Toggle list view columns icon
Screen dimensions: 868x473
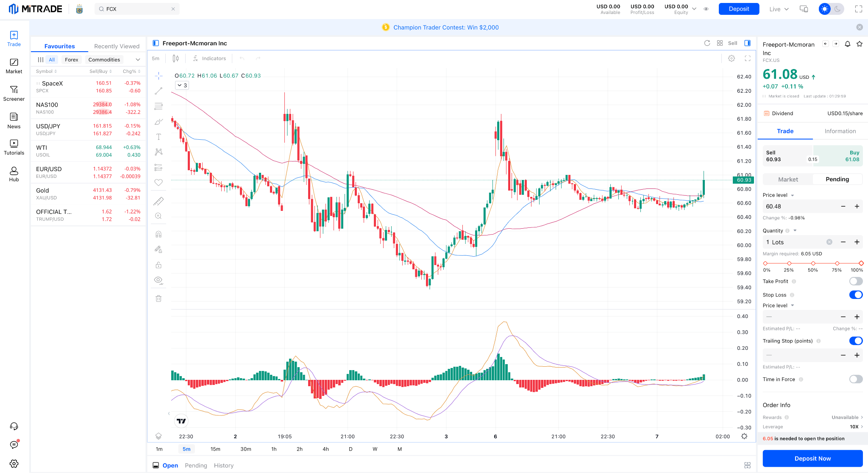click(x=40, y=60)
